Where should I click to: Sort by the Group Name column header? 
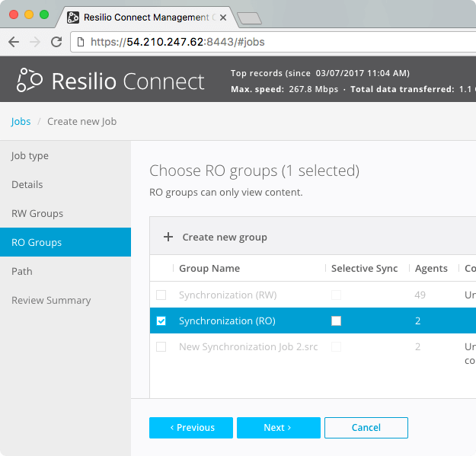click(209, 268)
